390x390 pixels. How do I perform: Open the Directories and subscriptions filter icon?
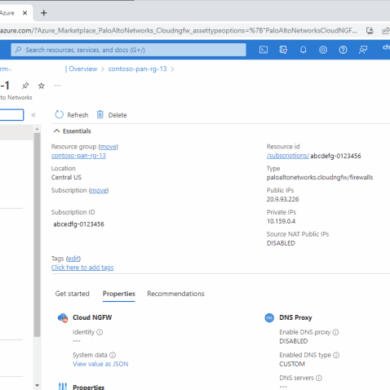[283, 50]
